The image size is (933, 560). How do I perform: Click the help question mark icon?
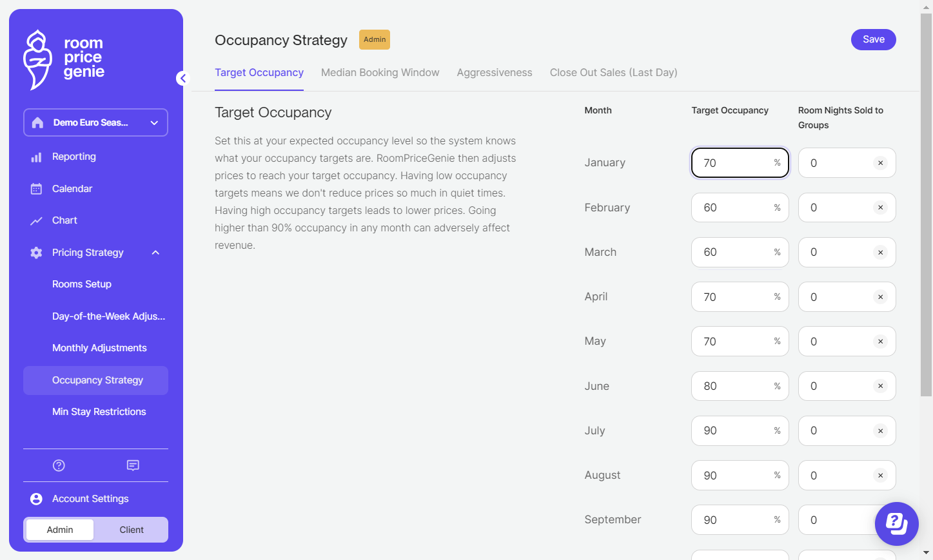click(x=59, y=465)
